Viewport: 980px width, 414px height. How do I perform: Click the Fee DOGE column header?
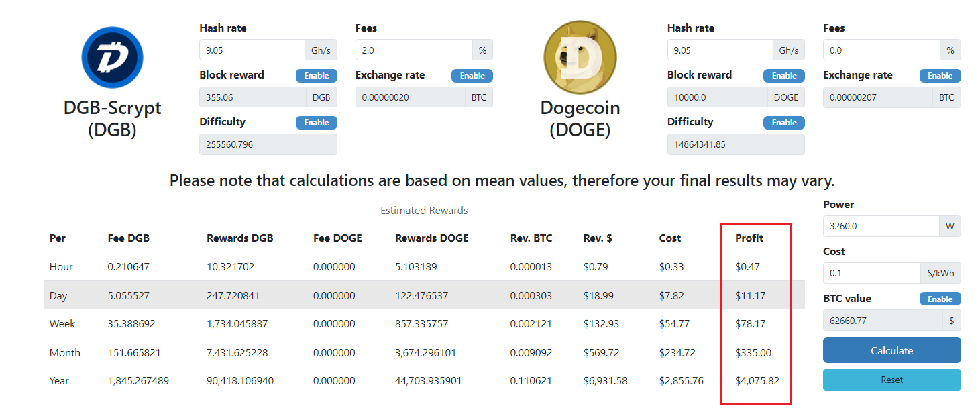pyautogui.click(x=337, y=238)
